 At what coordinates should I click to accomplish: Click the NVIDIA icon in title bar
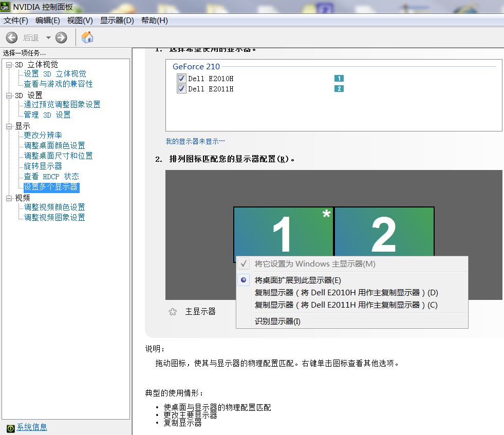pos(5,7)
